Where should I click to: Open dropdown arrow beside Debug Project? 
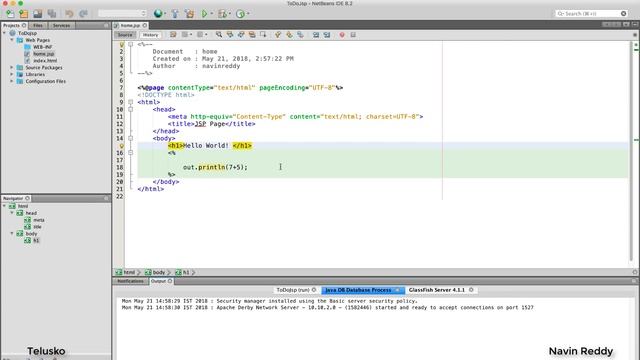pos(229,13)
